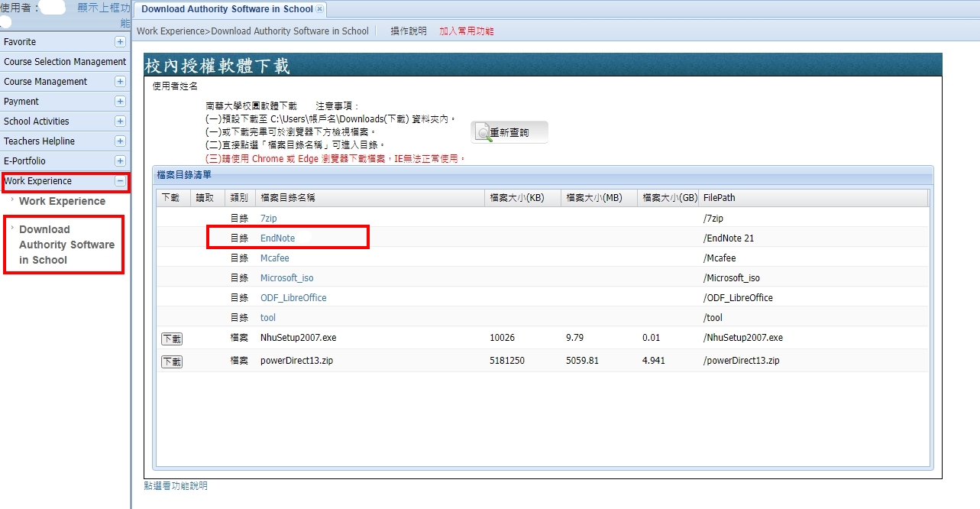Open E-Portfolio sidebar section
The width and height of the screenshot is (980, 509).
(65, 161)
